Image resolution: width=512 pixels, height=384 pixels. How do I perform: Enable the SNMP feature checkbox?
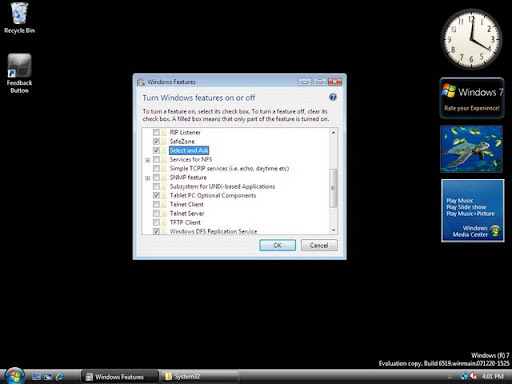pos(156,177)
